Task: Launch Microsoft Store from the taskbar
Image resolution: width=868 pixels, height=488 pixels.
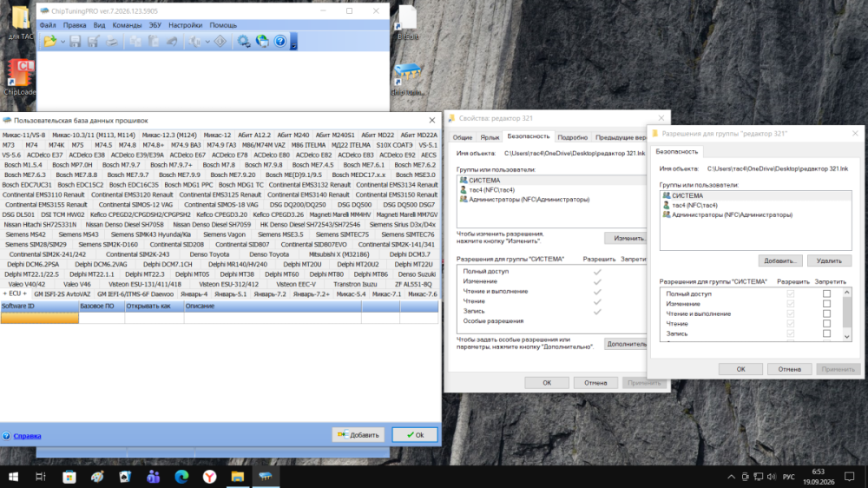Action: pos(69,477)
